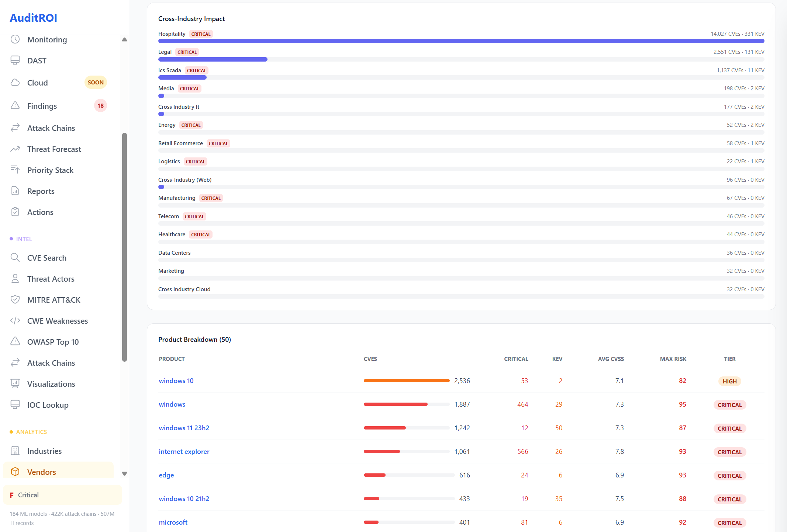The height and width of the screenshot is (532, 787).
Task: Click the Healthcare industry label
Action: pos(172,234)
